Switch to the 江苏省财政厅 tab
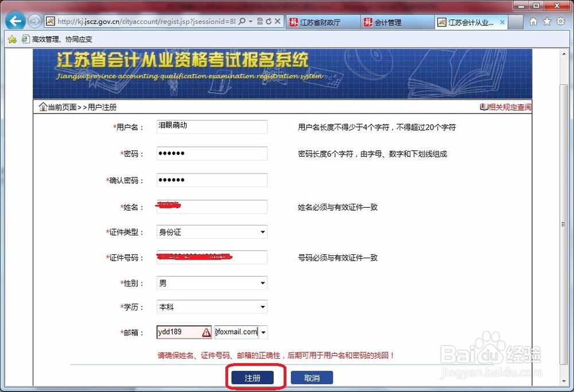574x392 pixels. (x=322, y=22)
